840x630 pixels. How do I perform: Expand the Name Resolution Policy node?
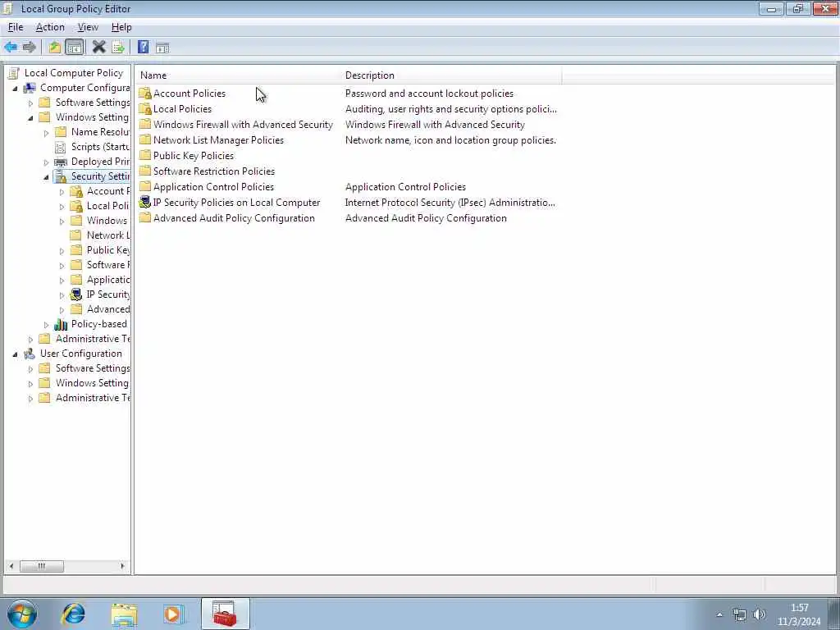tap(46, 132)
